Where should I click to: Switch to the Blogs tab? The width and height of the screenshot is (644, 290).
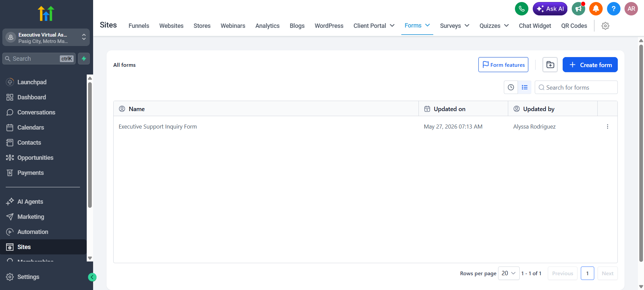pos(297,26)
